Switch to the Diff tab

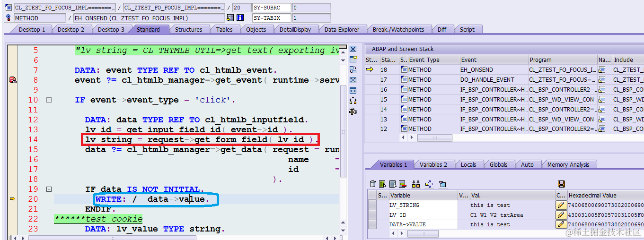[442, 29]
